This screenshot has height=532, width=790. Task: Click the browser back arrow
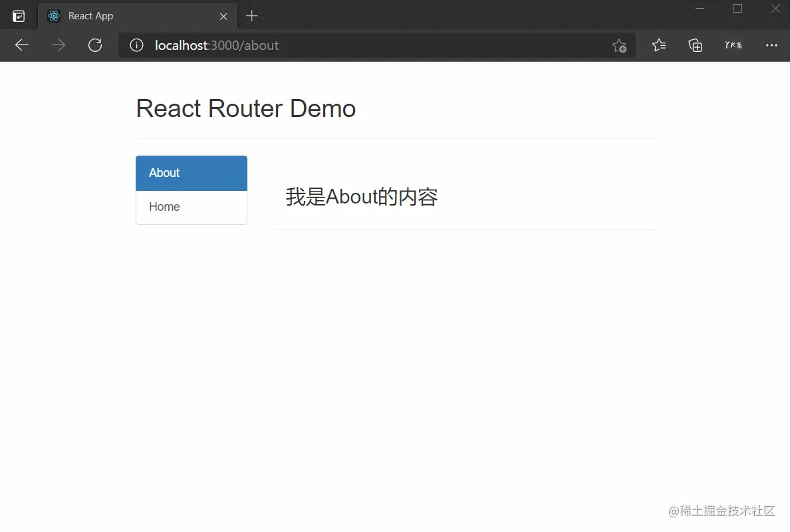click(x=22, y=45)
